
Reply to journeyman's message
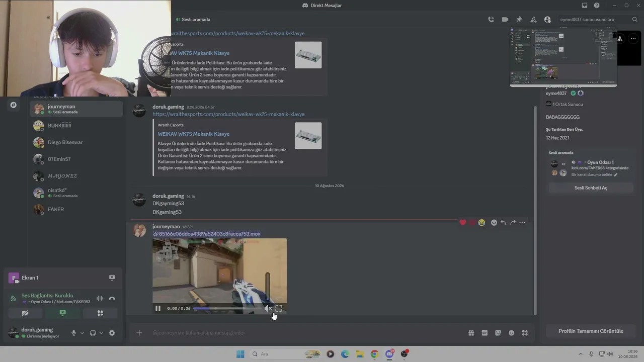(x=503, y=223)
